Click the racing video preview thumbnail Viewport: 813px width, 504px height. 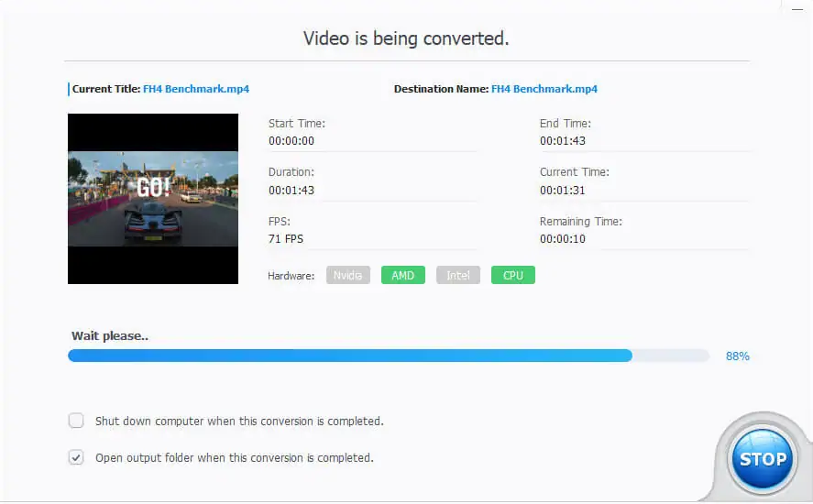(153, 198)
